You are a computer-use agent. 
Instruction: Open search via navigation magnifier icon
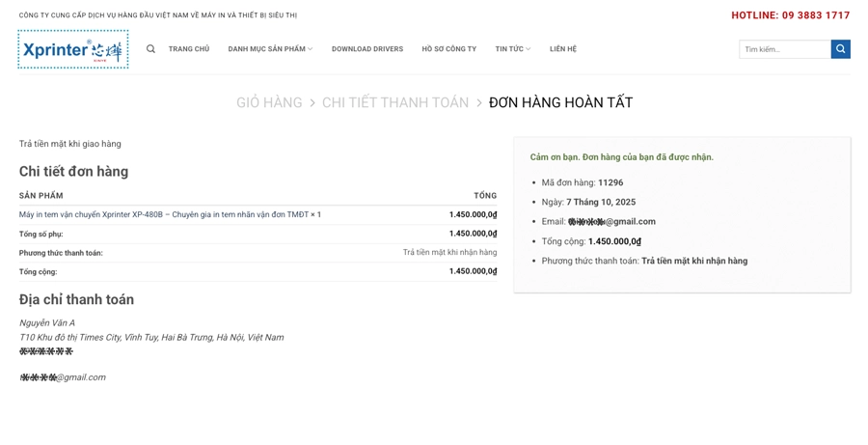(150, 49)
